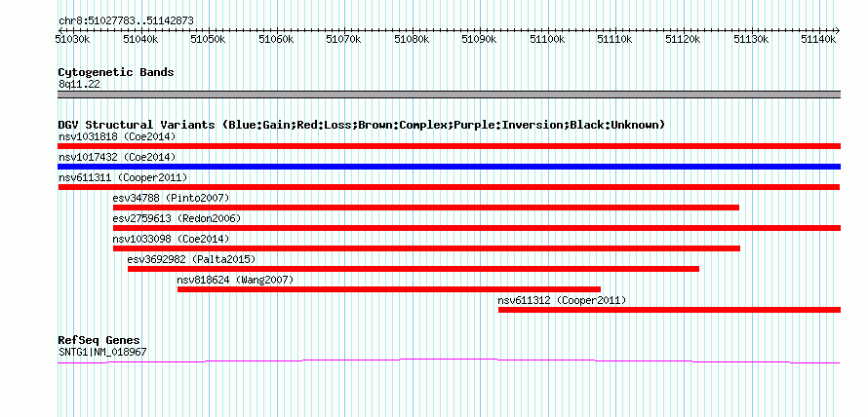This screenshot has height=417, width=868.
Task: Open the esv34788 (Pinto2007) label
Action: pos(171,198)
